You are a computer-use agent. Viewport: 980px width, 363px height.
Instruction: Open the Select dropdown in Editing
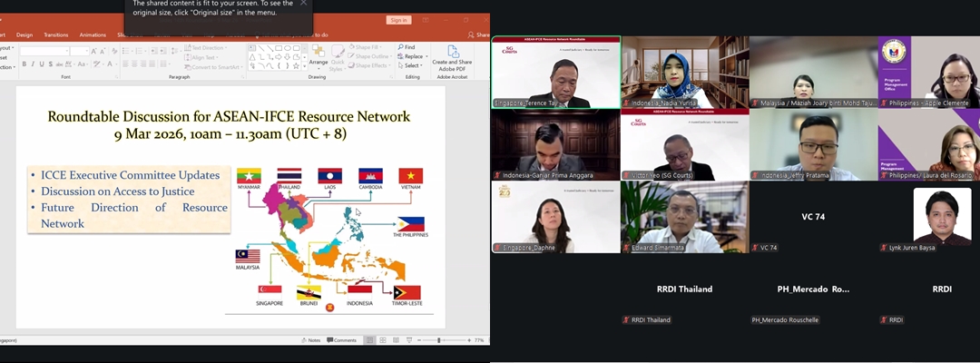pos(408,65)
